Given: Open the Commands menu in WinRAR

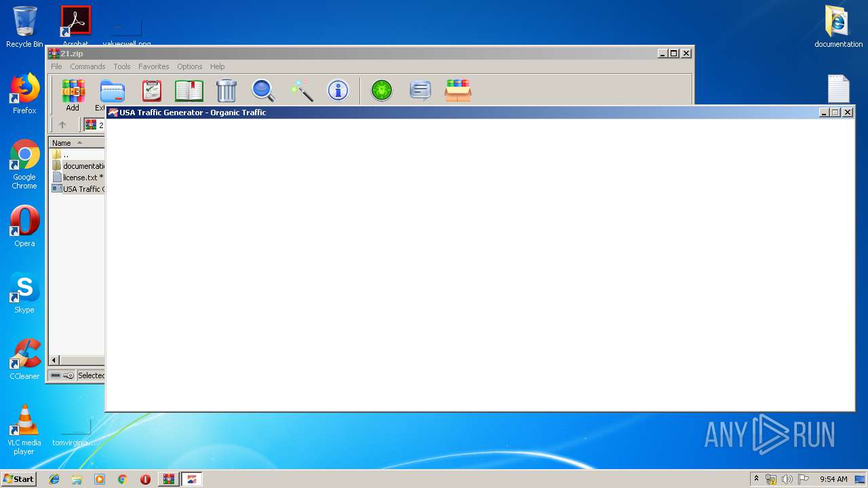Looking at the screenshot, I should point(87,66).
